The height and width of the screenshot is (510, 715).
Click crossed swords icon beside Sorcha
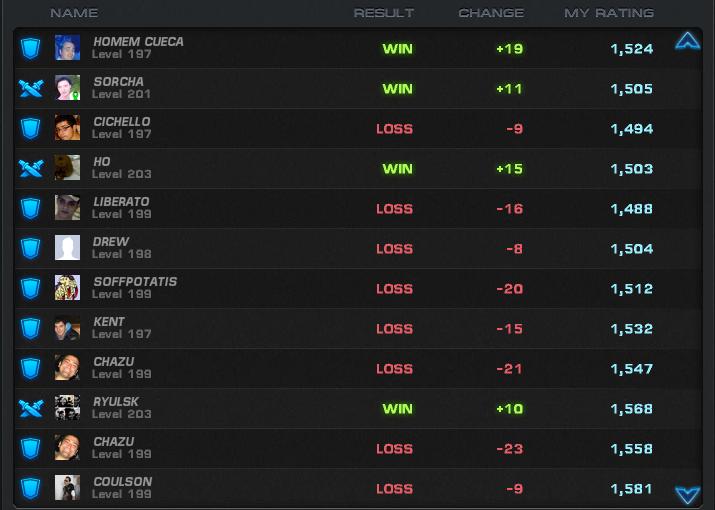point(30,88)
